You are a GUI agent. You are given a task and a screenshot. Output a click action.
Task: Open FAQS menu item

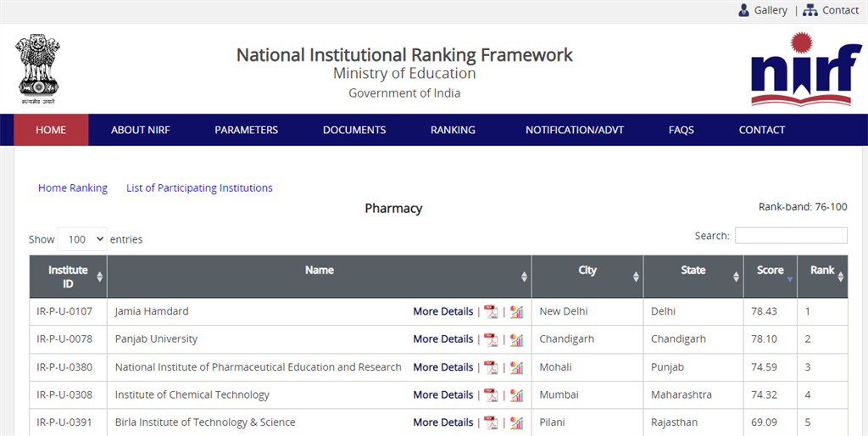click(x=682, y=130)
